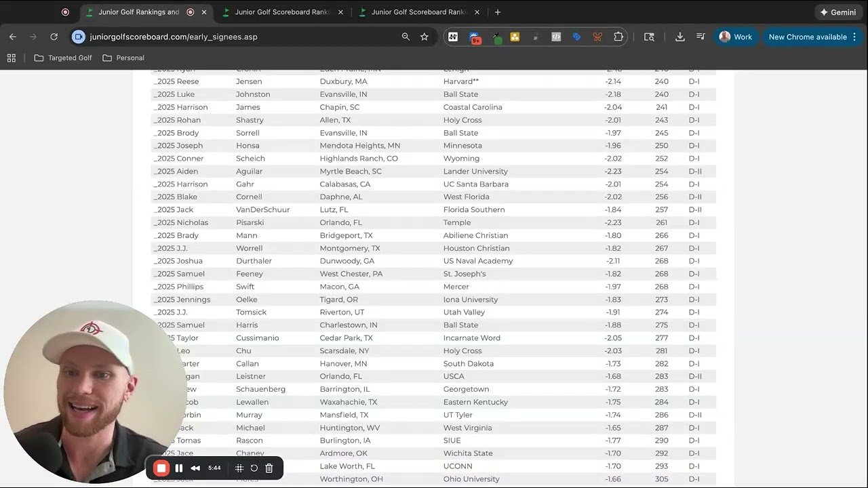The width and height of the screenshot is (868, 488).
Task: Open the blue tag extension
Action: point(576,37)
